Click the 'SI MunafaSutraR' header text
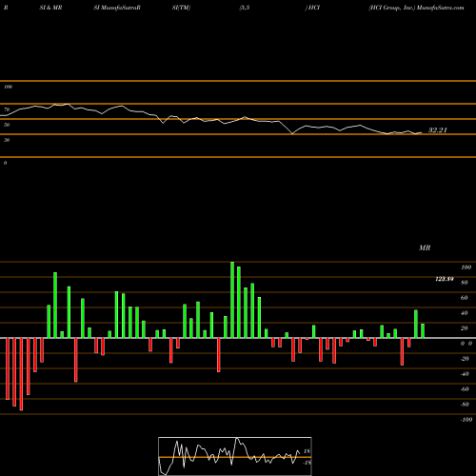476x476 pixels. pos(117,8)
